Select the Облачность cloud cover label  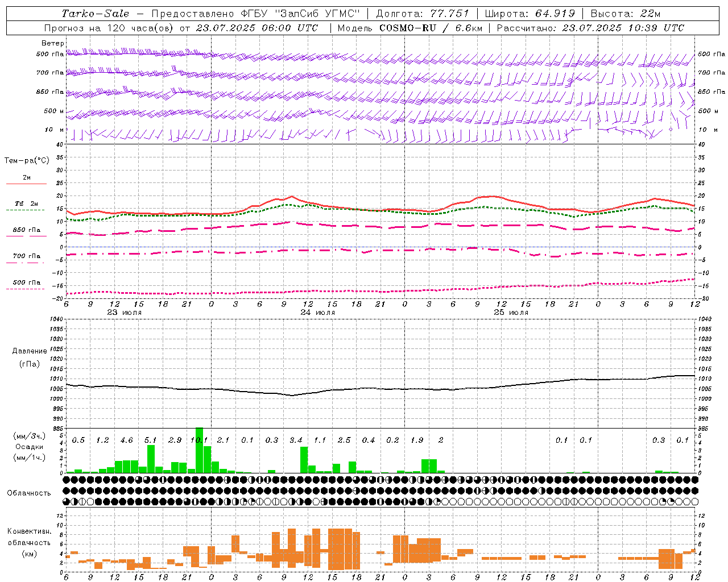28,493
